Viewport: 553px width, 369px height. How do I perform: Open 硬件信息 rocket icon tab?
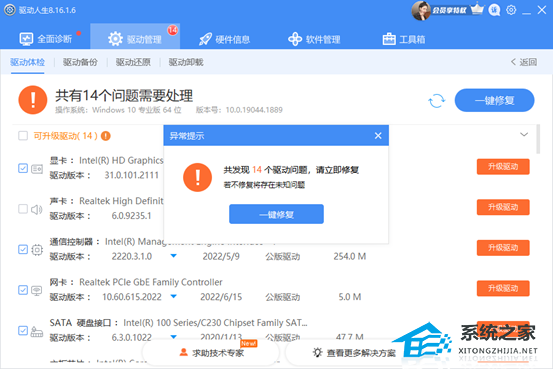click(x=225, y=39)
